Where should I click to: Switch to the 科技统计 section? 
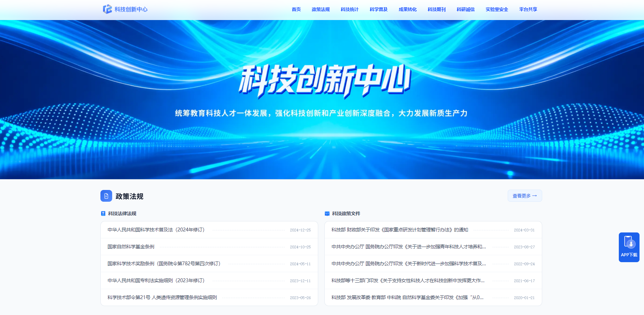pos(349,9)
